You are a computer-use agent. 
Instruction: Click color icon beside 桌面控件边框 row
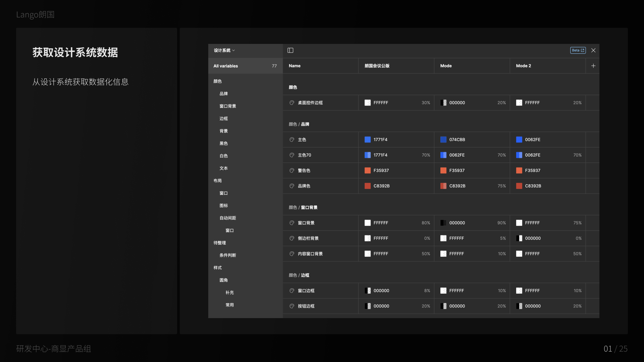[292, 103]
